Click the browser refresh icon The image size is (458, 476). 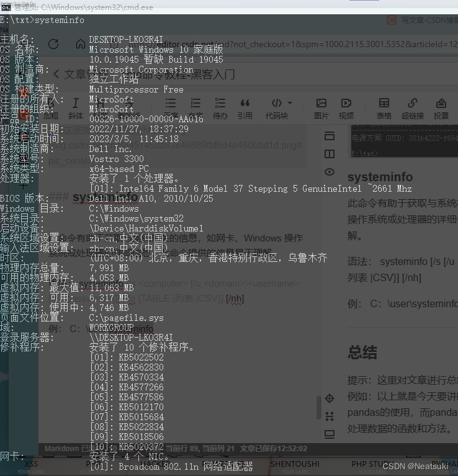53,44
